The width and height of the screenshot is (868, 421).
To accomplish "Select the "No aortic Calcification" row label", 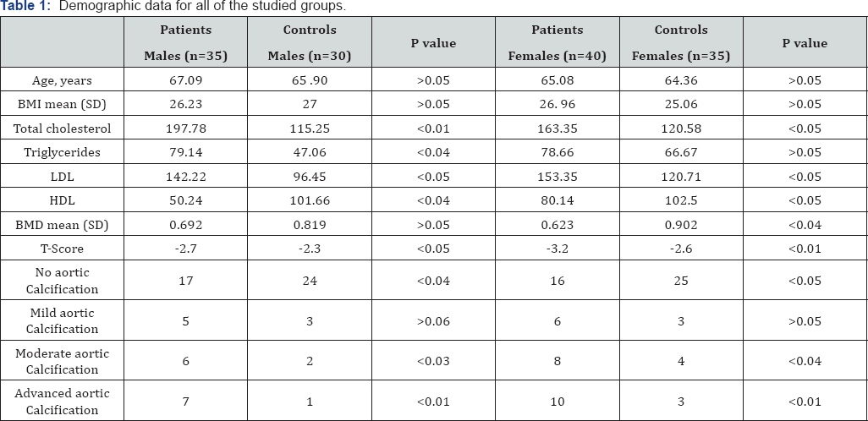I will 62,281.
